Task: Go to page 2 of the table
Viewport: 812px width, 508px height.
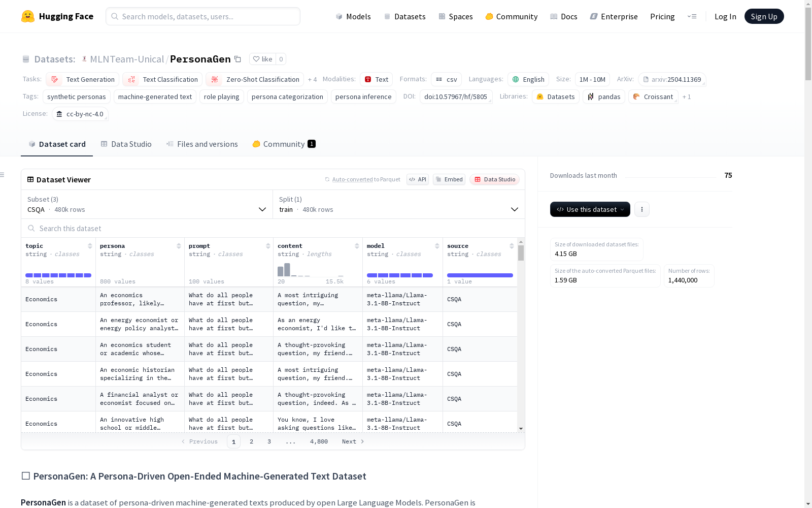Action: tap(251, 441)
